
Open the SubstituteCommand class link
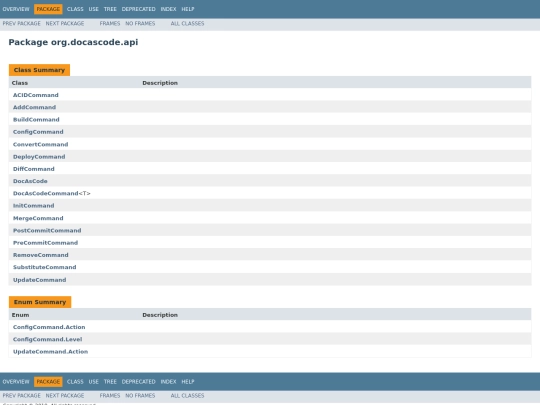click(45, 267)
